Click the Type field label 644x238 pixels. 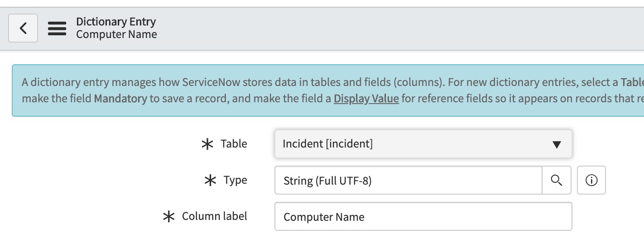(235, 180)
